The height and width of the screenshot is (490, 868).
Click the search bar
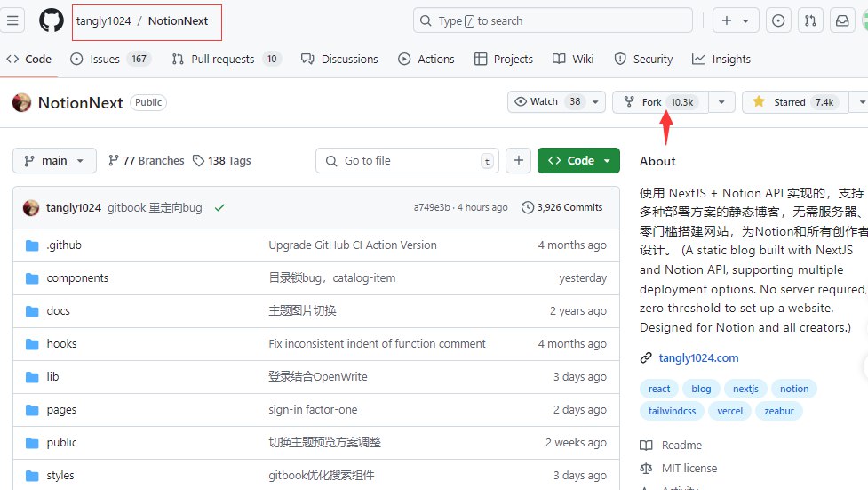[553, 21]
